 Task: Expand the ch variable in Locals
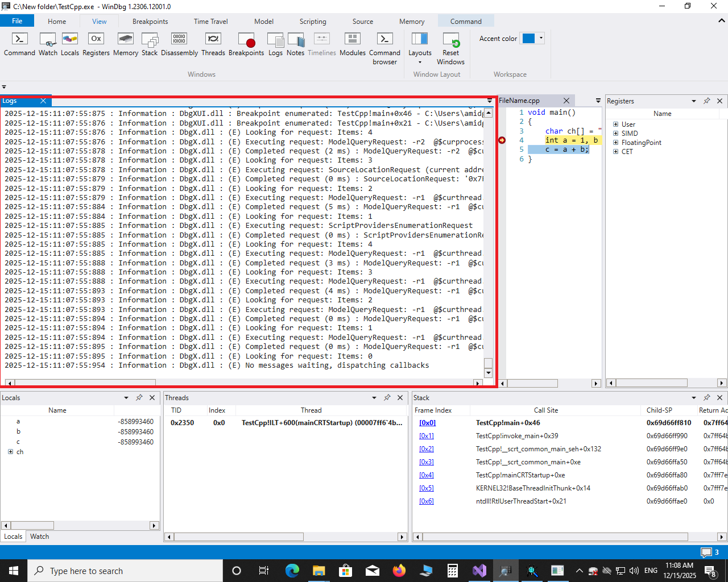[x=10, y=452]
